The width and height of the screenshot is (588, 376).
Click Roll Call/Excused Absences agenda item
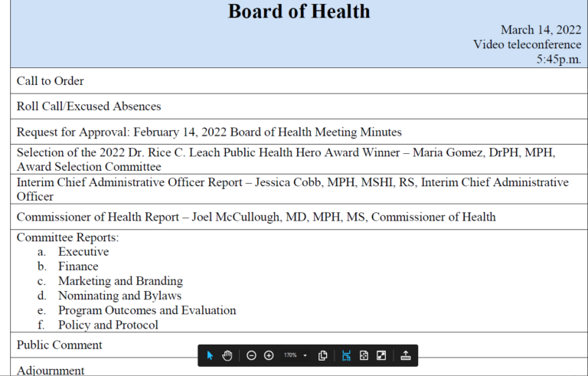coord(89,106)
